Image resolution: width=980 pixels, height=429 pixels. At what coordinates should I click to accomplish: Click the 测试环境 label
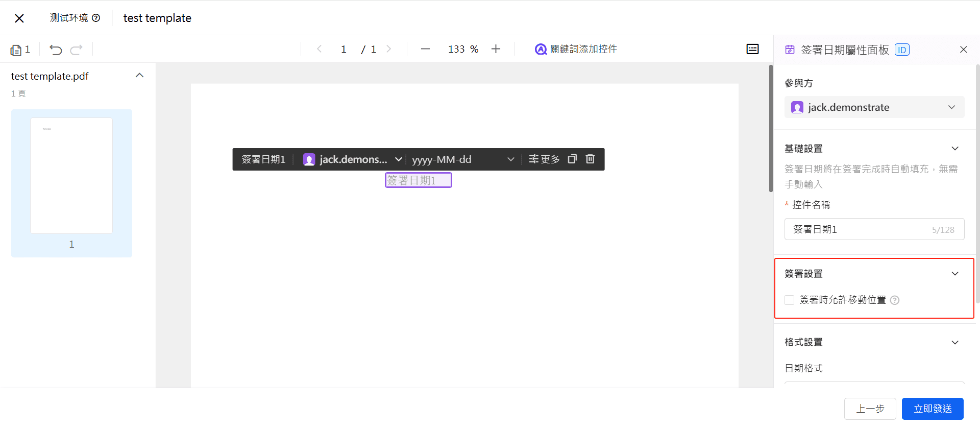[69, 18]
